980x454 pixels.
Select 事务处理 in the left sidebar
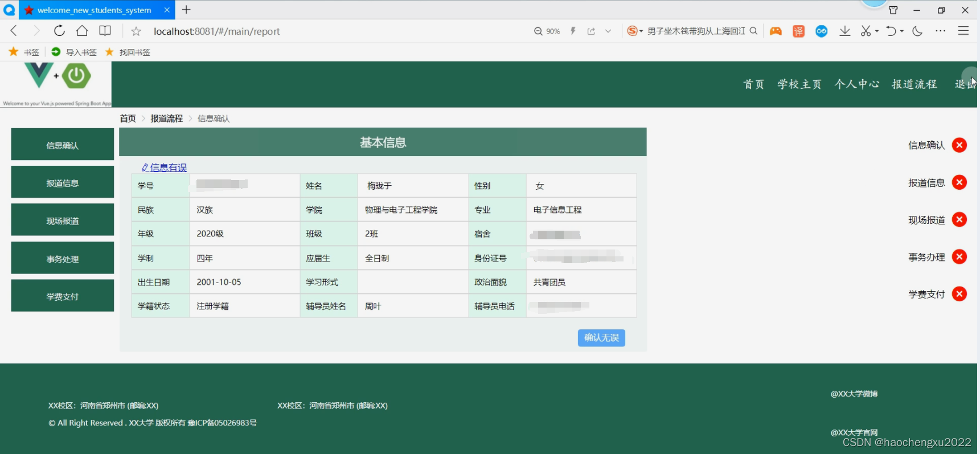coord(63,258)
